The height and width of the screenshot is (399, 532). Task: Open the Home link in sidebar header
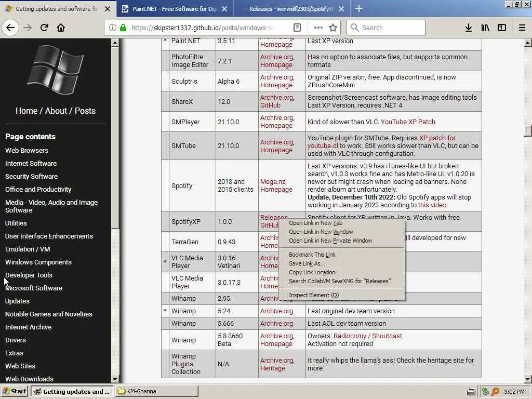26,111
